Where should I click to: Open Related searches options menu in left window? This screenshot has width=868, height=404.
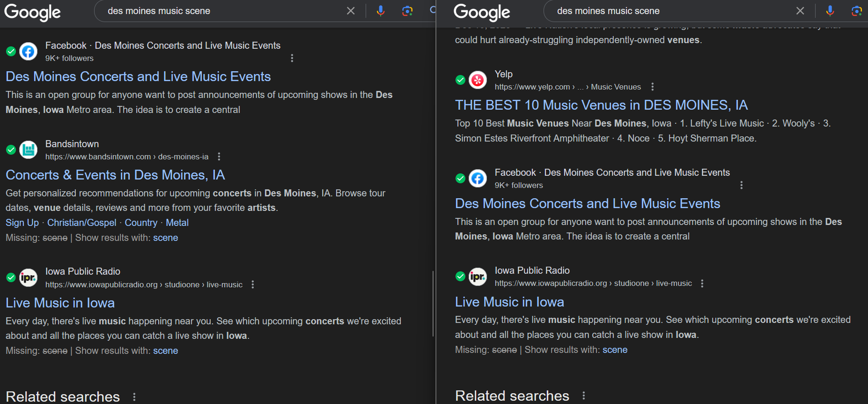pos(134,397)
